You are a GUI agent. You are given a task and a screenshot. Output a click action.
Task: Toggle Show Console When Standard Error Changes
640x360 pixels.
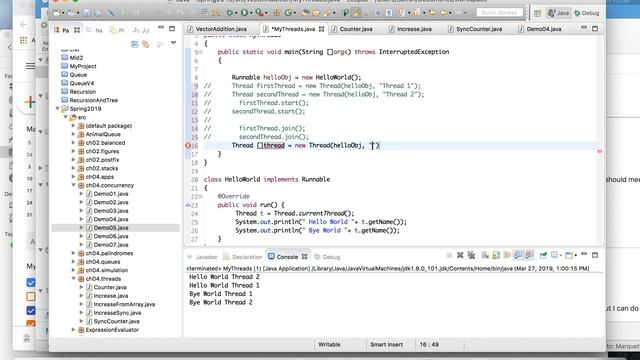click(x=529, y=255)
